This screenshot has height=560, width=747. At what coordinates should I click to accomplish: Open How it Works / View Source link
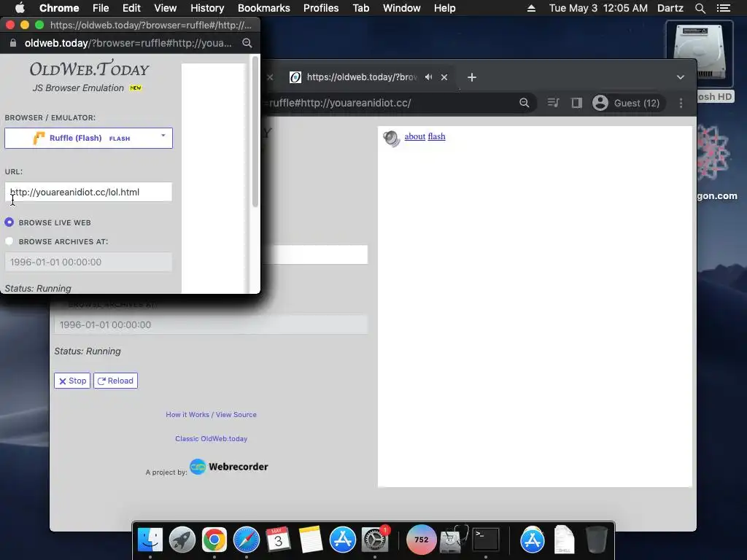point(211,415)
